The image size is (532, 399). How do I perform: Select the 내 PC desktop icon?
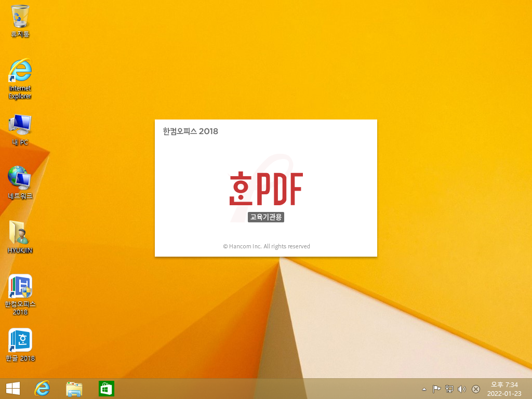point(20,129)
